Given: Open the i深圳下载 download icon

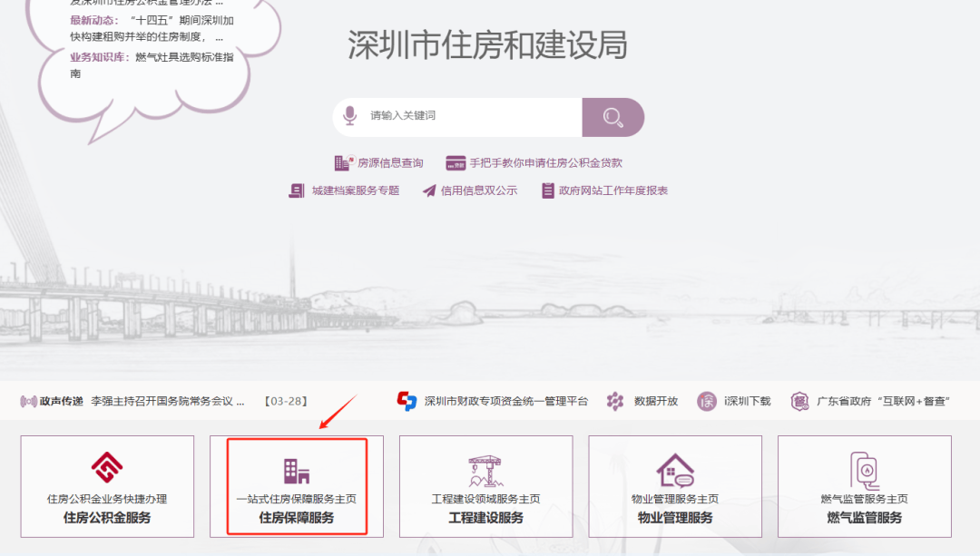Looking at the screenshot, I should point(706,400).
